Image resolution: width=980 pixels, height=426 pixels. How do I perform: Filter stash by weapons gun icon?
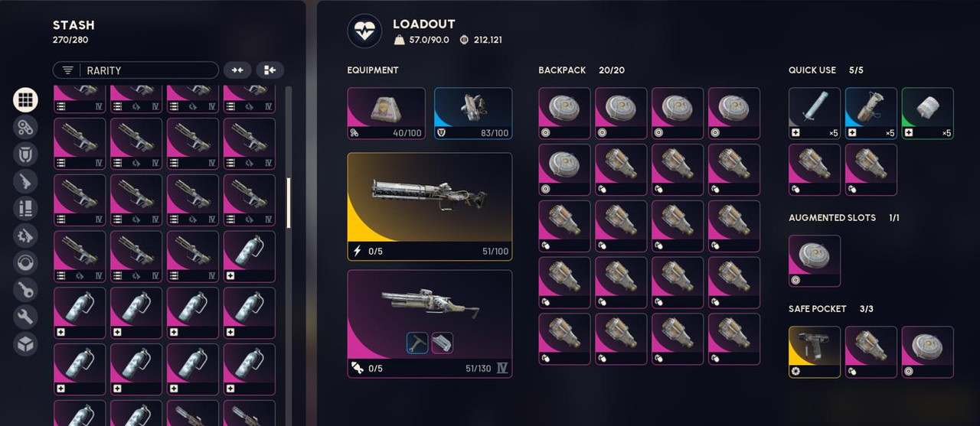click(25, 181)
